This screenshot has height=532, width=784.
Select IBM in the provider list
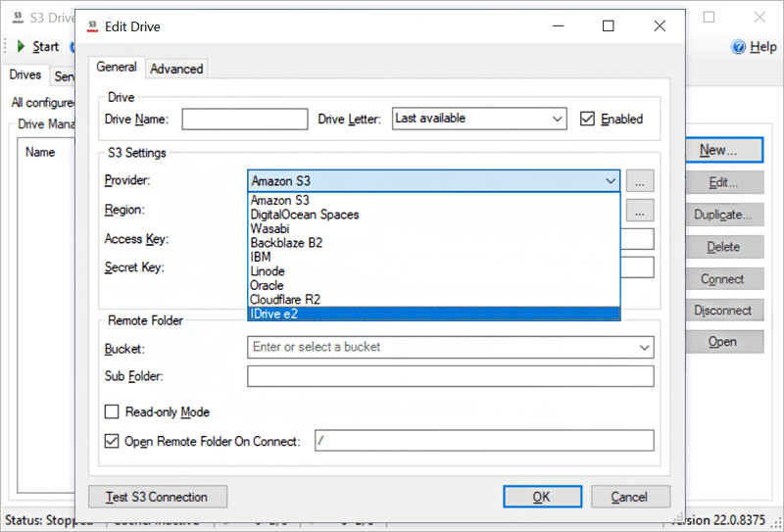coord(433,257)
